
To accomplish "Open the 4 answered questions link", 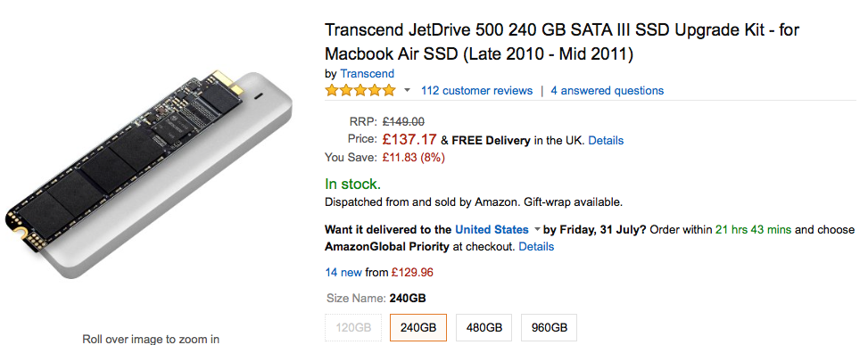I will (x=607, y=91).
